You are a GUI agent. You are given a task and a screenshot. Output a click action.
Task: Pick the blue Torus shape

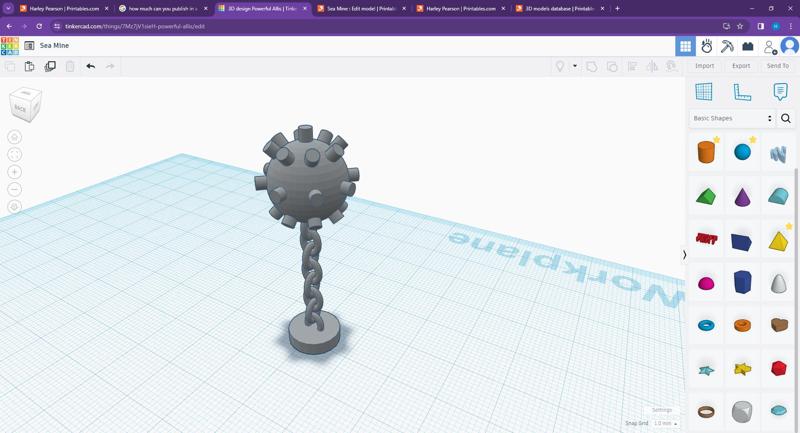pyautogui.click(x=706, y=325)
